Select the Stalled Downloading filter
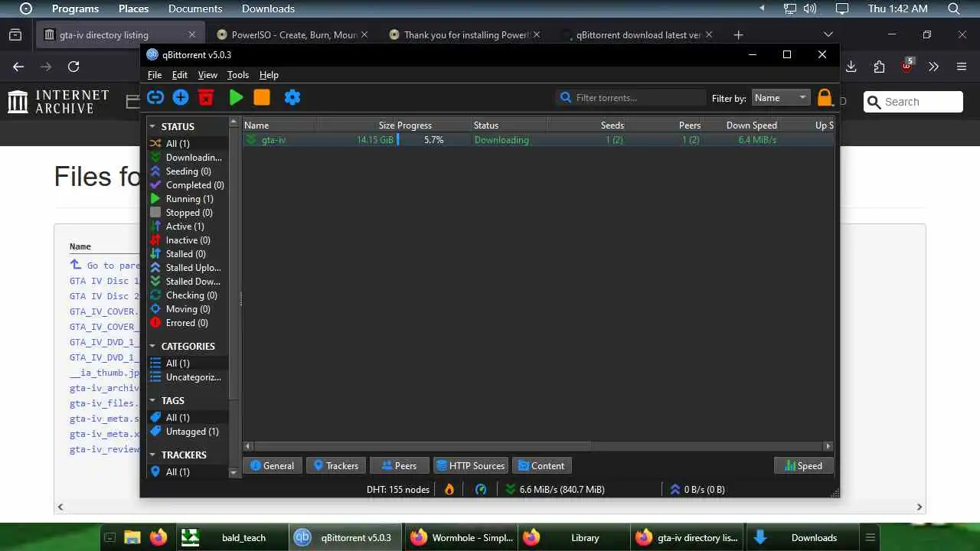Viewport: 980px width, 551px height. tap(187, 282)
